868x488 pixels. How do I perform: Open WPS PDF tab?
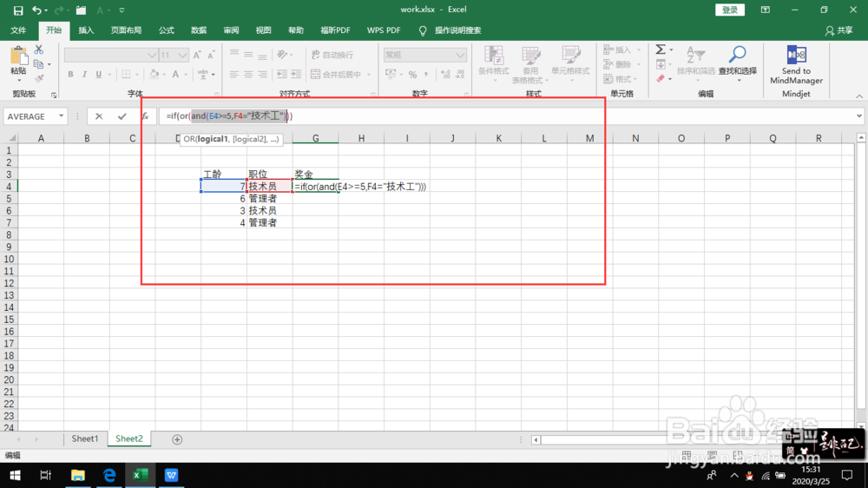(x=384, y=30)
